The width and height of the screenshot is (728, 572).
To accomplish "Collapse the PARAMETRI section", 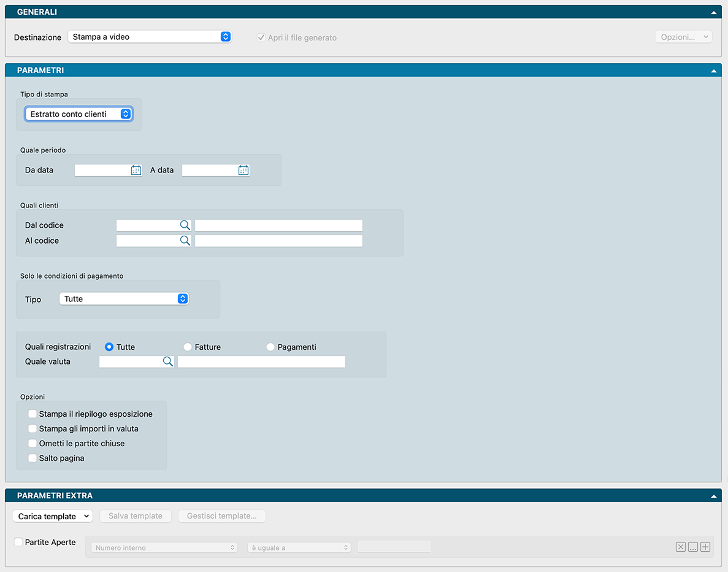I will [713, 71].
